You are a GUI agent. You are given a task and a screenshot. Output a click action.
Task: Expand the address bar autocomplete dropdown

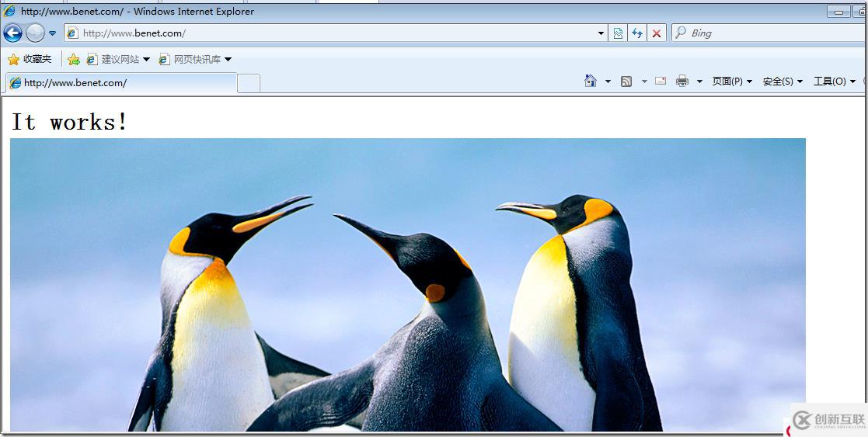click(601, 33)
